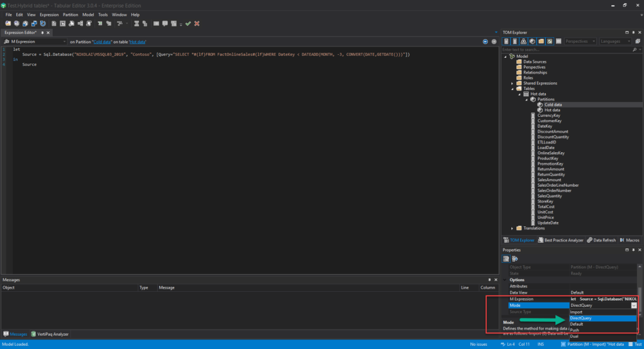
Task: Open the Perspectives dropdown
Action: coord(580,41)
